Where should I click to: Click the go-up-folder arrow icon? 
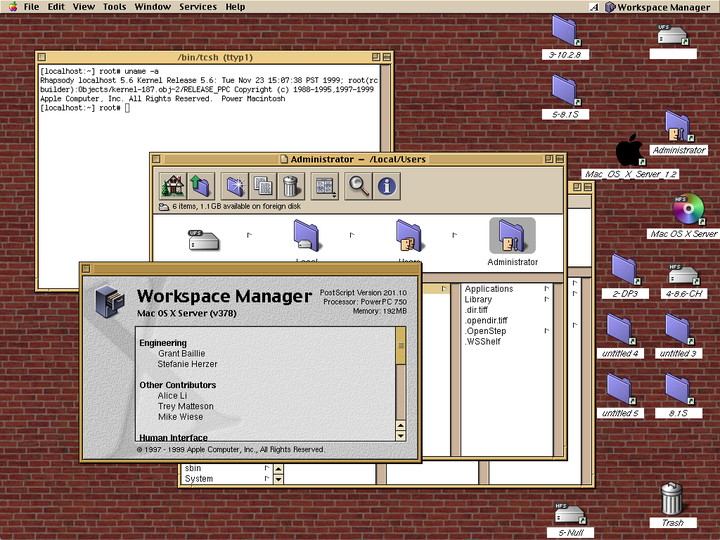(x=201, y=186)
